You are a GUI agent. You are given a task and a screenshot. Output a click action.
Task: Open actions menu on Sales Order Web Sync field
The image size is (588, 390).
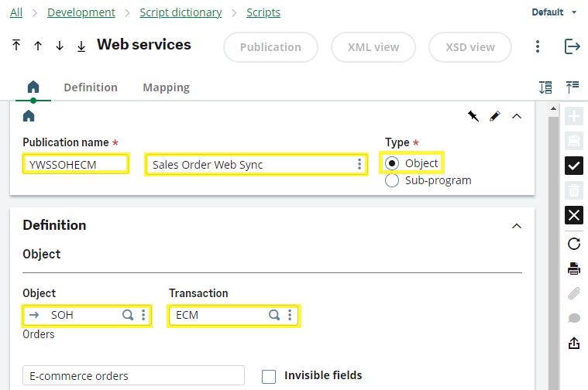point(359,164)
